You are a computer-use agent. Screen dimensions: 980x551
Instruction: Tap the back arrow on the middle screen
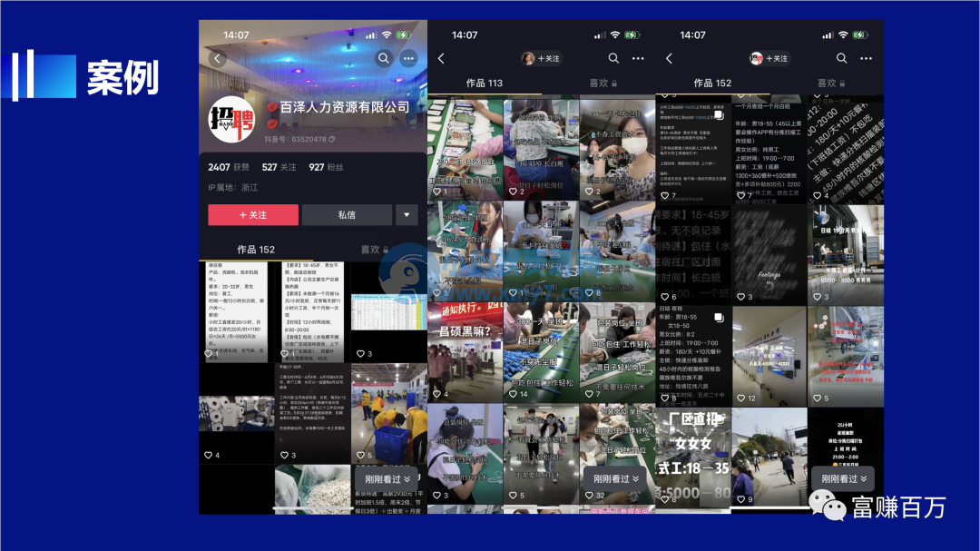441,57
